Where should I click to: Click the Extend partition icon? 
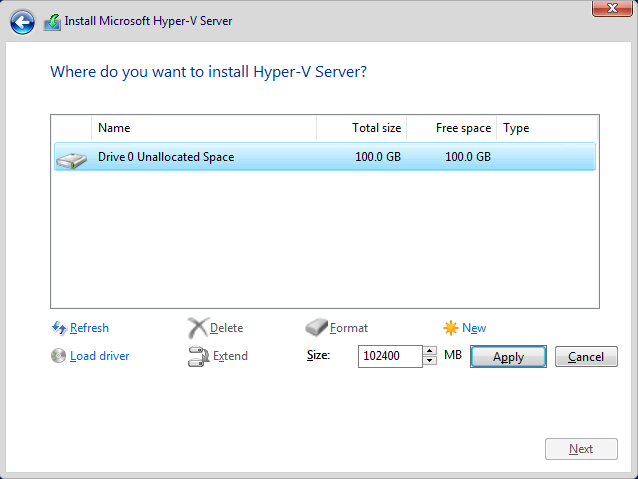tap(197, 356)
